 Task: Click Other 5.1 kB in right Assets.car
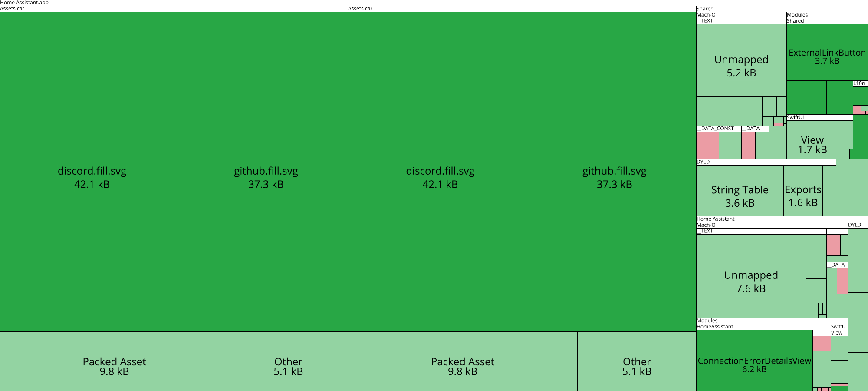(x=637, y=361)
